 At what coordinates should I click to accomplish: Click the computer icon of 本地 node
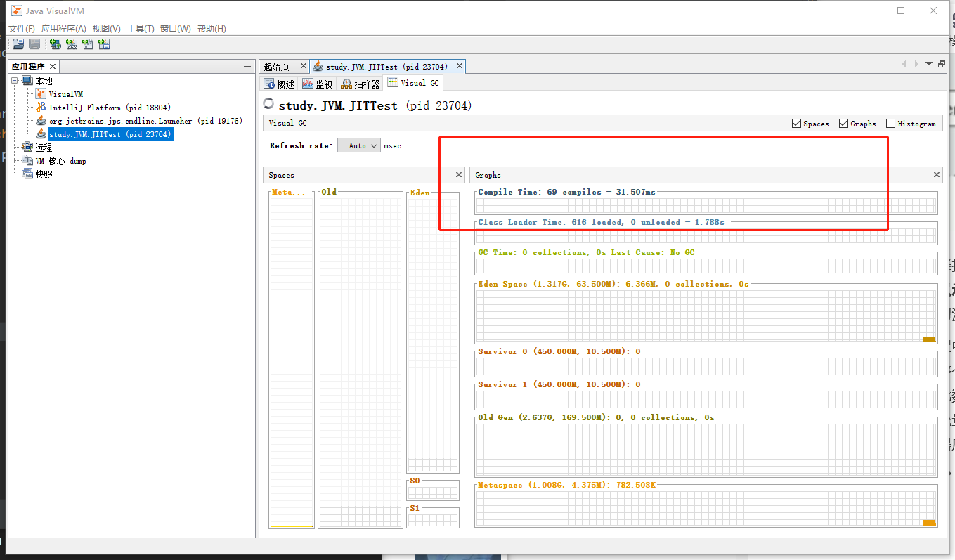click(x=27, y=81)
